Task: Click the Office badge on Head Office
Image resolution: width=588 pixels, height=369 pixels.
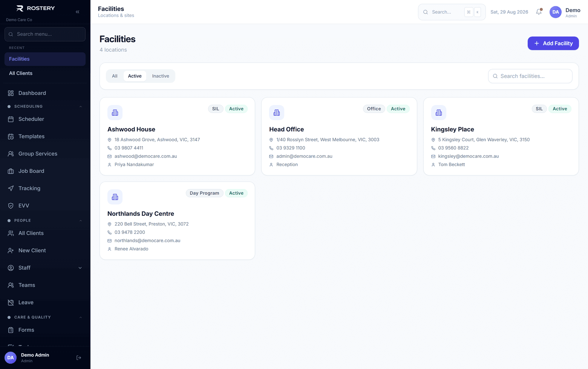Action: coord(374,109)
